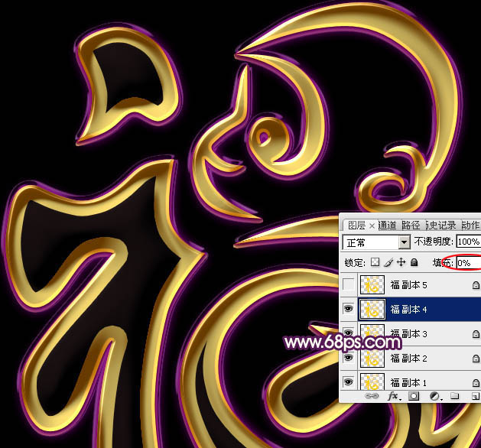Image resolution: width=481 pixels, height=448 pixels.
Task: Click the lock icon on 福 副本 3
Action: click(x=476, y=333)
